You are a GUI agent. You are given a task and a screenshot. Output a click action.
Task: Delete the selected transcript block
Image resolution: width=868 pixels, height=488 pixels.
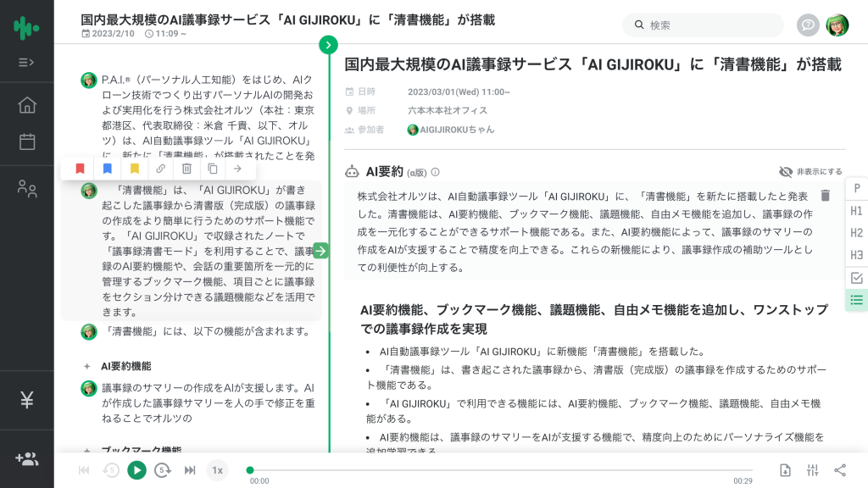click(186, 169)
